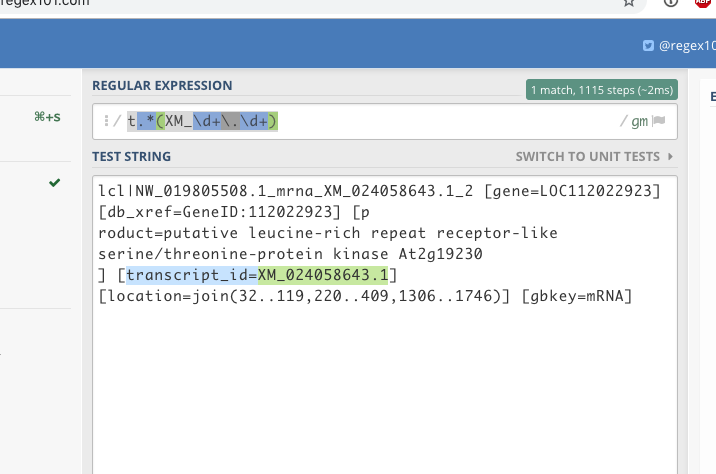Open the ABP Adblock Plus extension icon
Viewport: 716px width, 474px height.
[x=703, y=3]
